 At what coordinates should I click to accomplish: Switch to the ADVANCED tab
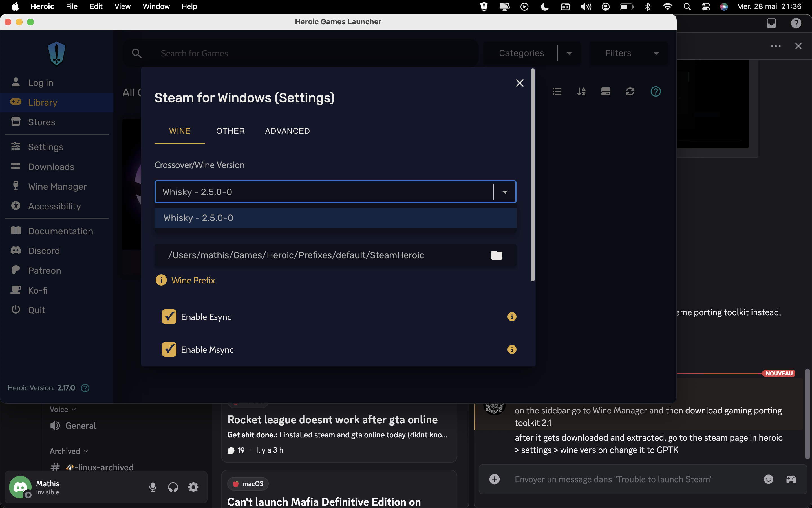[288, 131]
